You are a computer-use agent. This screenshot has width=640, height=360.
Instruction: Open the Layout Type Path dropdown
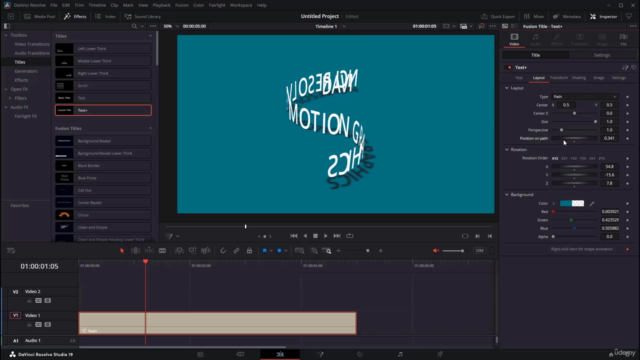point(584,97)
